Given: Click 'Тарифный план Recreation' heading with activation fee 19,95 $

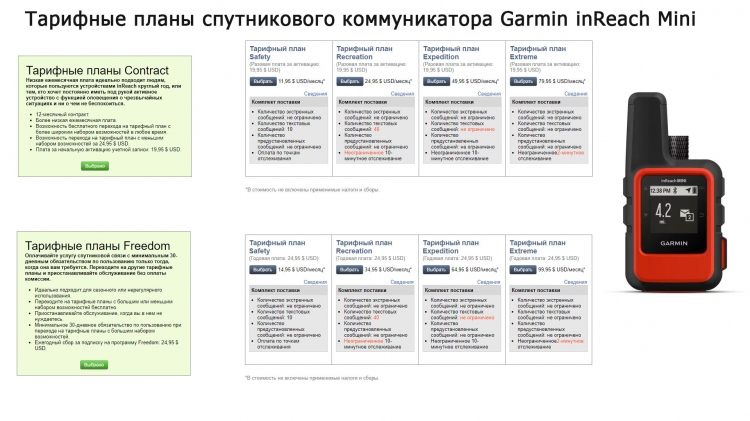Looking at the screenshot, I should pyautogui.click(x=364, y=53).
